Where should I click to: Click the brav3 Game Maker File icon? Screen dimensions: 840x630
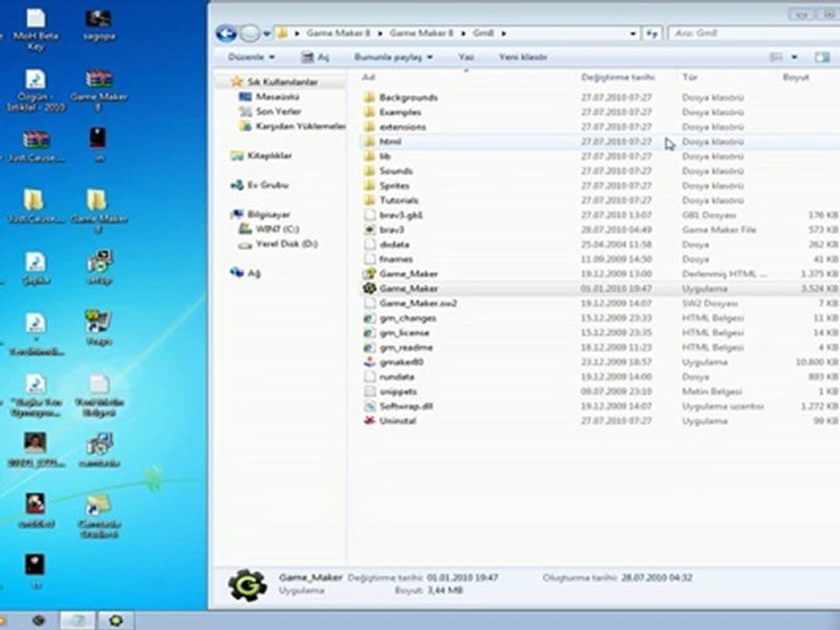coord(369,230)
